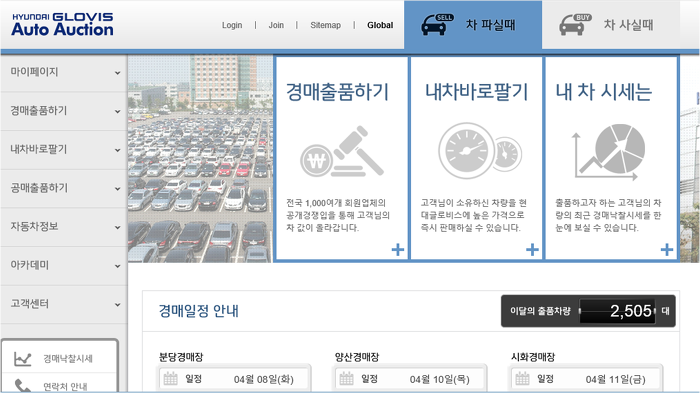
Task: Click the 이달의 출품차량 label
Action: (x=540, y=311)
